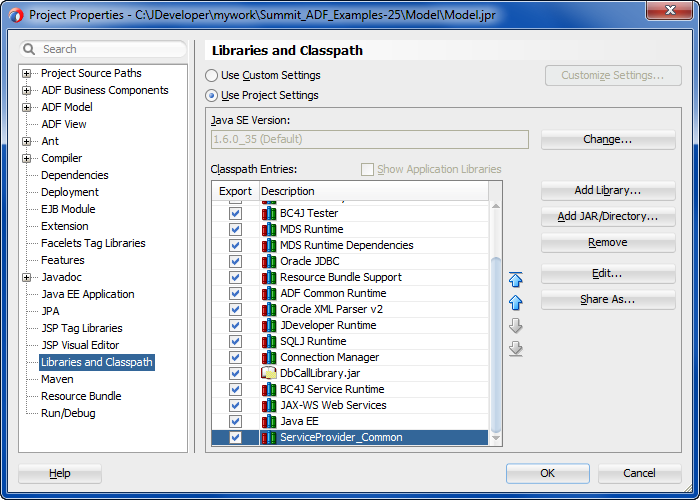Click the Oracle XML Parser v2 library icon
The height and width of the screenshot is (500, 700).
tap(269, 309)
